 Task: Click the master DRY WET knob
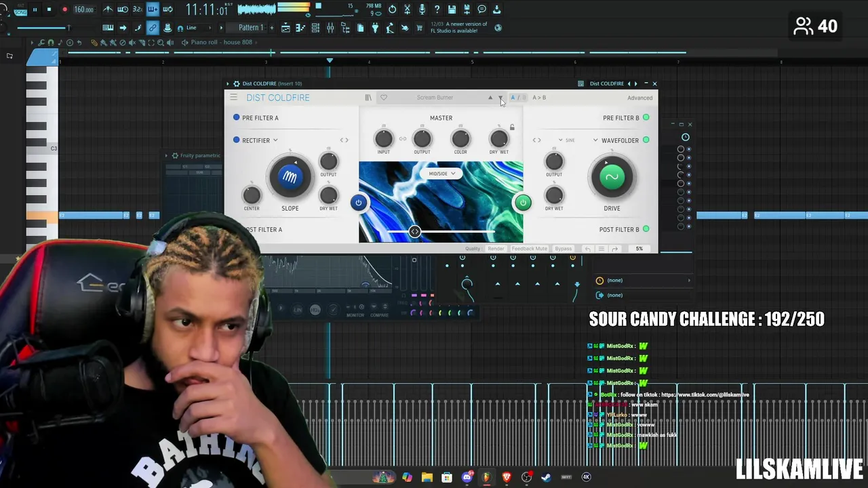498,138
